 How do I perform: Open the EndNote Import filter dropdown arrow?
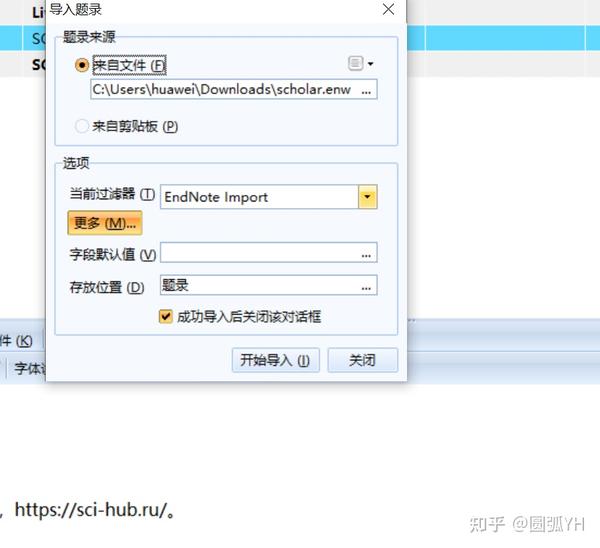(368, 197)
